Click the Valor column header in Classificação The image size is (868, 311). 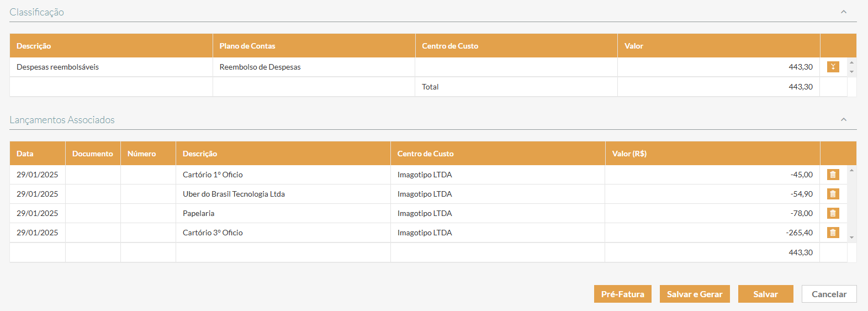coord(719,46)
